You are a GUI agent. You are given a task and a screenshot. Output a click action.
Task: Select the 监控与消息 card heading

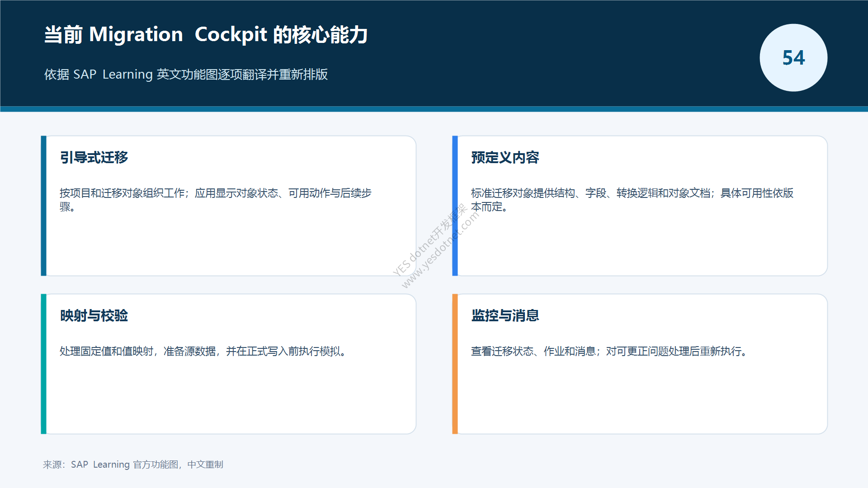tap(505, 315)
